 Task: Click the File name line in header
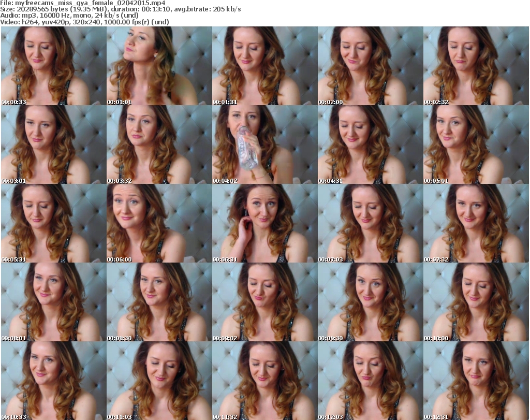83,3
